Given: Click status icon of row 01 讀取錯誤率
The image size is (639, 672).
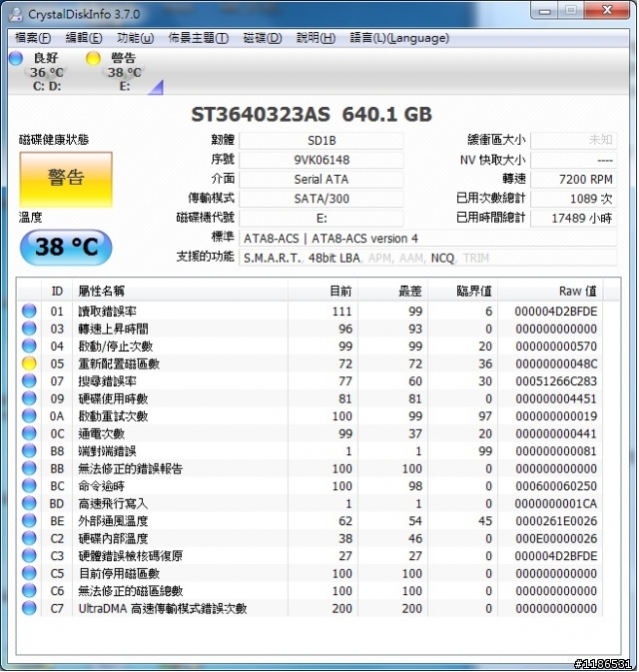Looking at the screenshot, I should point(29,311).
